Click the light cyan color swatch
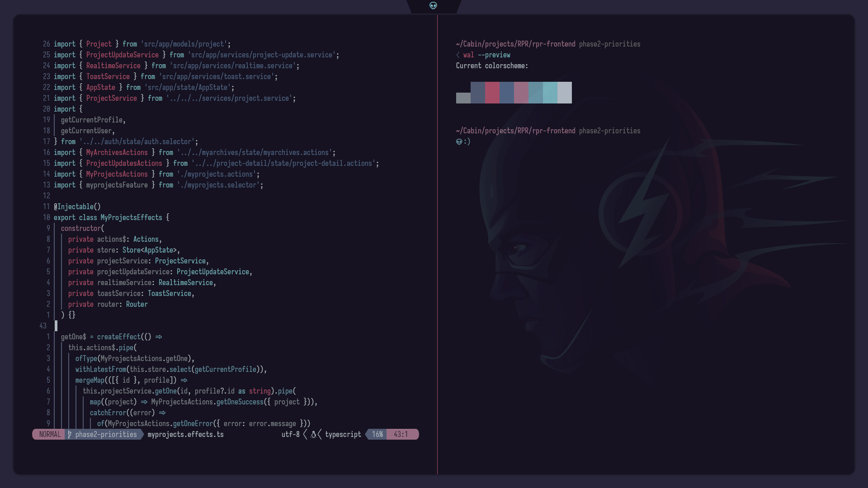This screenshot has height=488, width=868. coord(550,93)
